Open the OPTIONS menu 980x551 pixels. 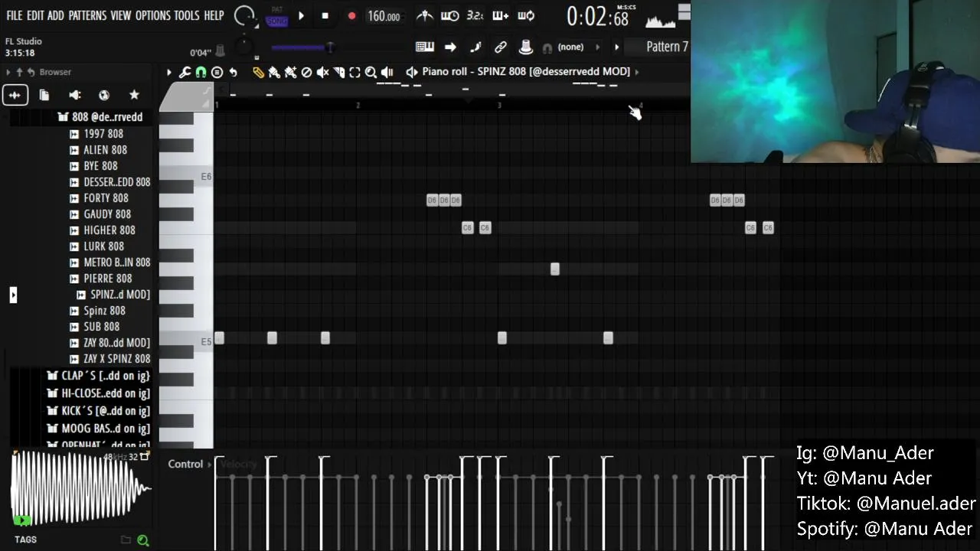click(x=153, y=15)
